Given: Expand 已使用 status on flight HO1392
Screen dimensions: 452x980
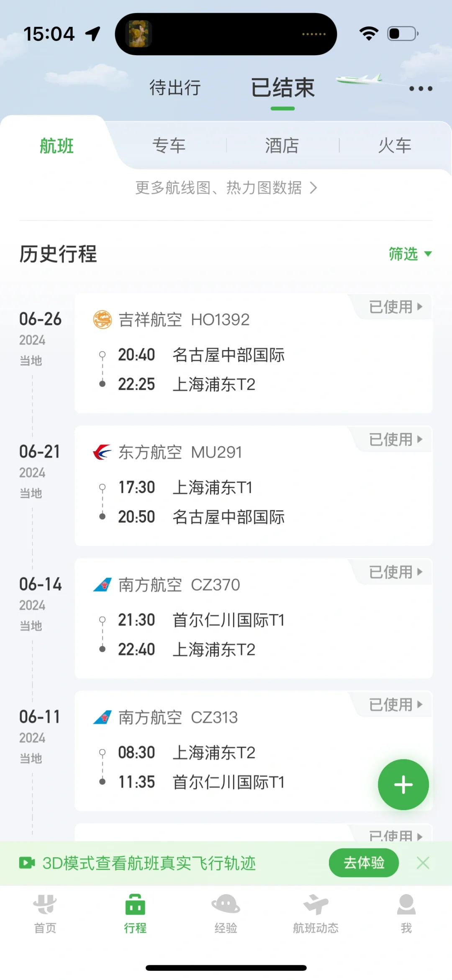Looking at the screenshot, I should pyautogui.click(x=395, y=307).
